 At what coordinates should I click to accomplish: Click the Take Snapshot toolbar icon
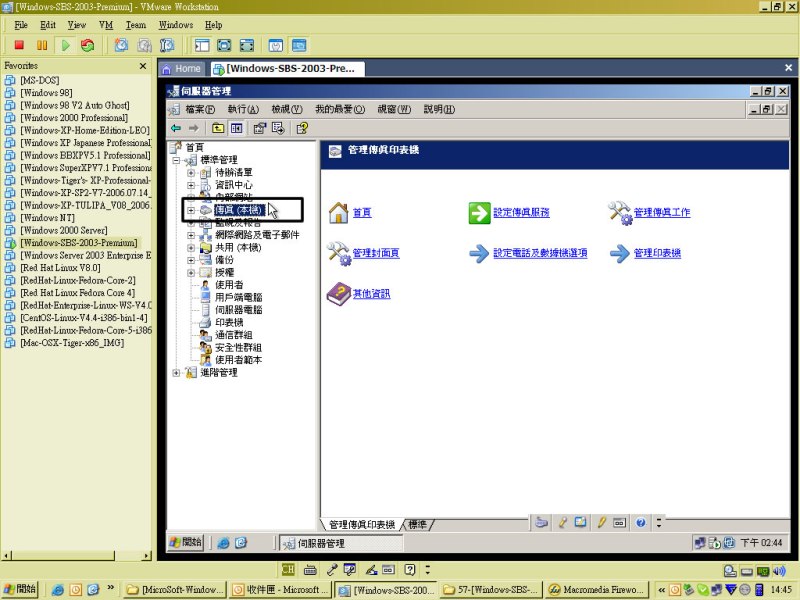(x=121, y=45)
